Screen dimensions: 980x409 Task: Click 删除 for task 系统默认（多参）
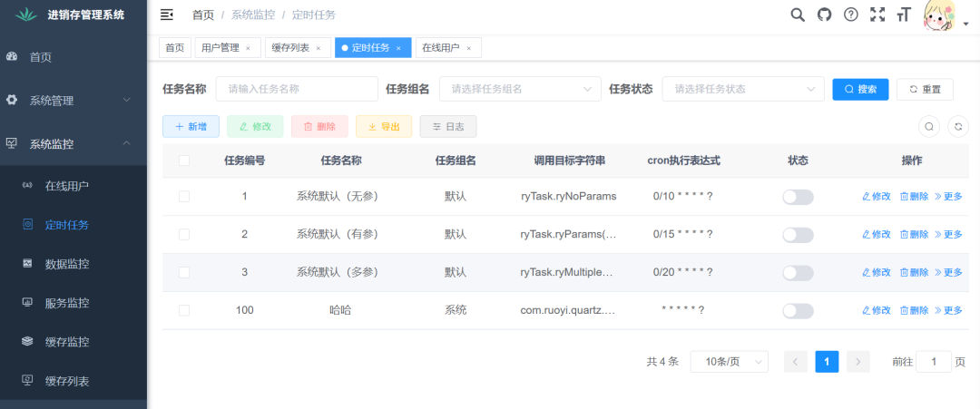[914, 273]
